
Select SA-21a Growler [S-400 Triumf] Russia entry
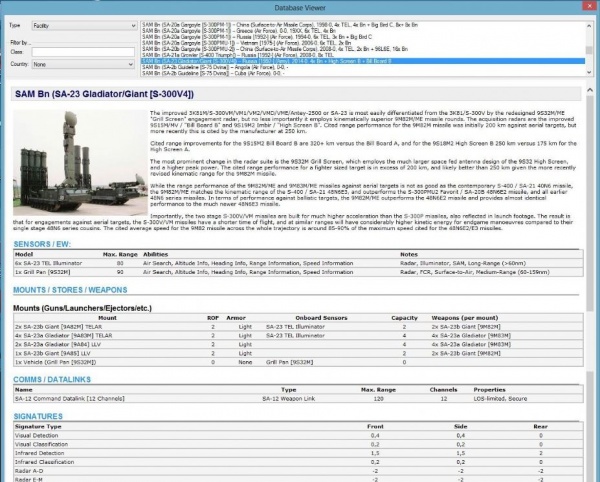click(x=250, y=54)
